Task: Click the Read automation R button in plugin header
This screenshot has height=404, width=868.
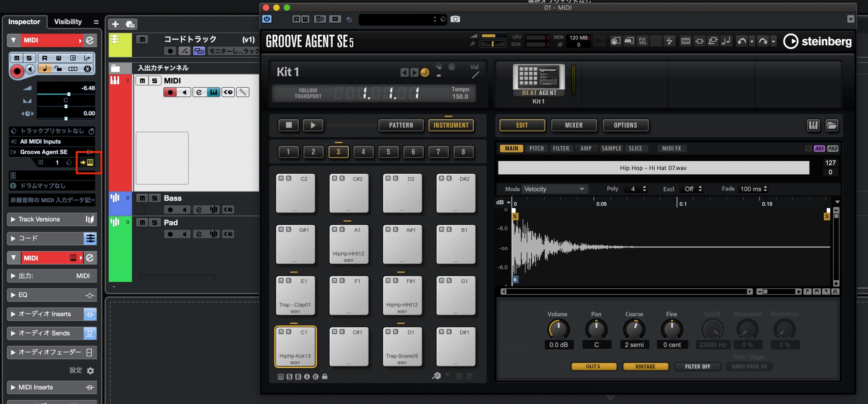Action: click(x=296, y=19)
